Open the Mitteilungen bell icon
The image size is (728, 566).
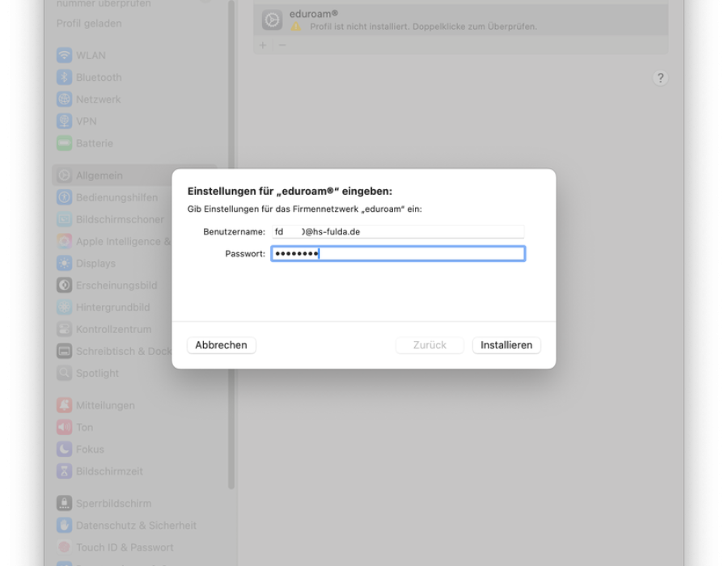click(65, 405)
